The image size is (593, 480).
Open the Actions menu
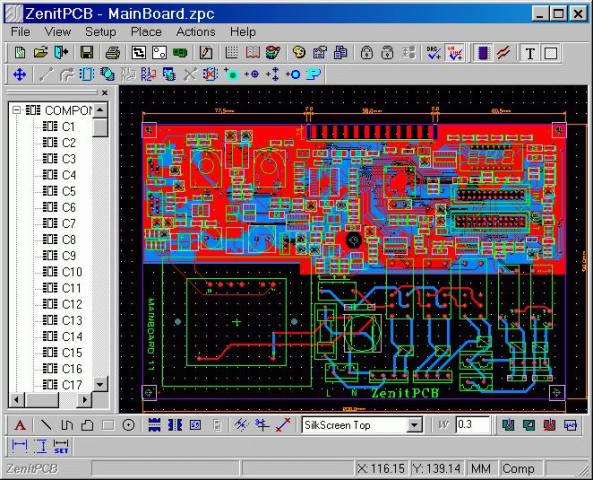click(x=196, y=32)
